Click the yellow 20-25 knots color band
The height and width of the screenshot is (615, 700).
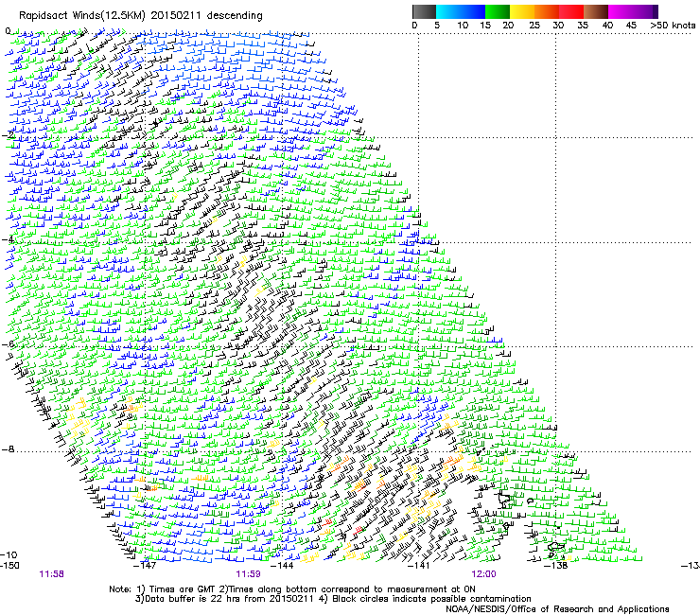coord(522,11)
